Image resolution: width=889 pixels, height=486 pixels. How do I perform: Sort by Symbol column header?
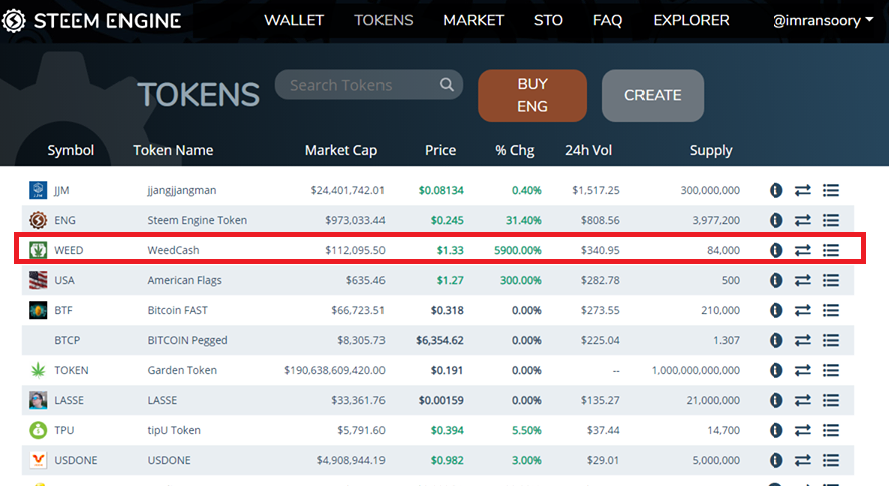tap(70, 150)
